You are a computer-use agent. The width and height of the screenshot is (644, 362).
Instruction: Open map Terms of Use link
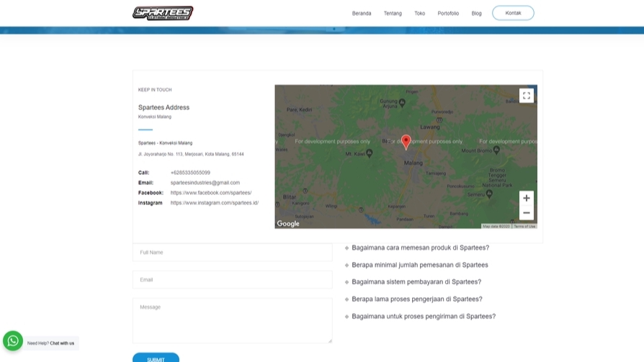[x=524, y=226]
